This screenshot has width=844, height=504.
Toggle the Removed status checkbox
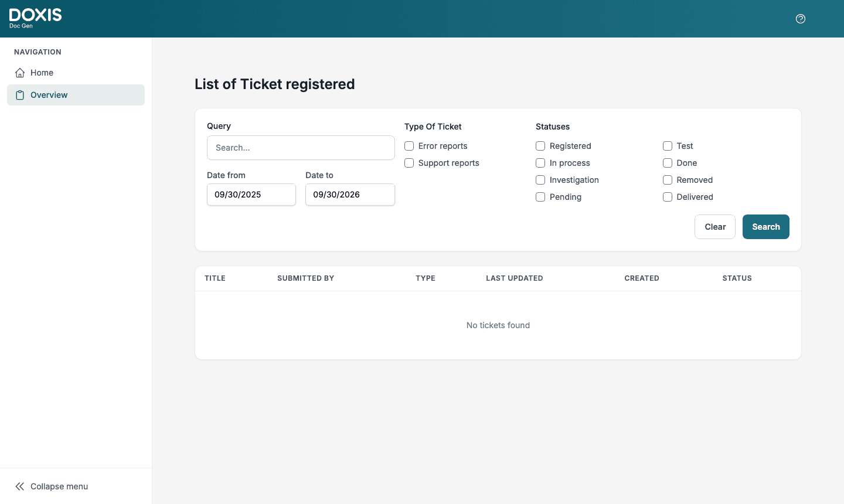(668, 180)
